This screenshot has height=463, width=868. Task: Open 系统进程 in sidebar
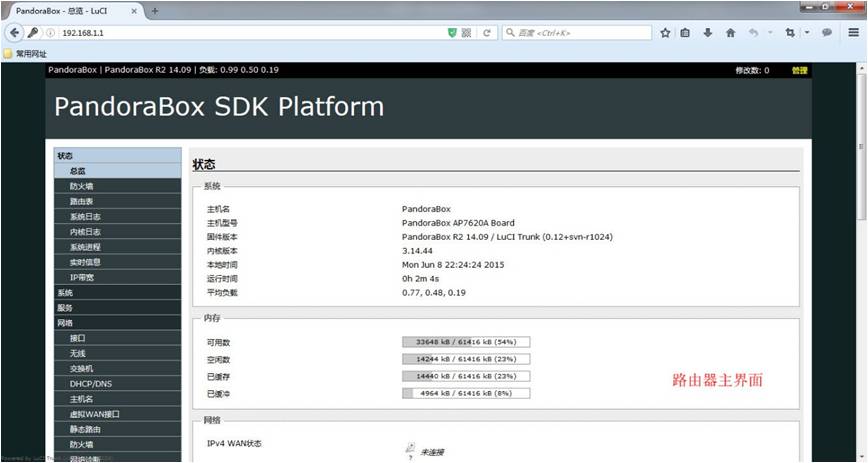[x=117, y=247]
